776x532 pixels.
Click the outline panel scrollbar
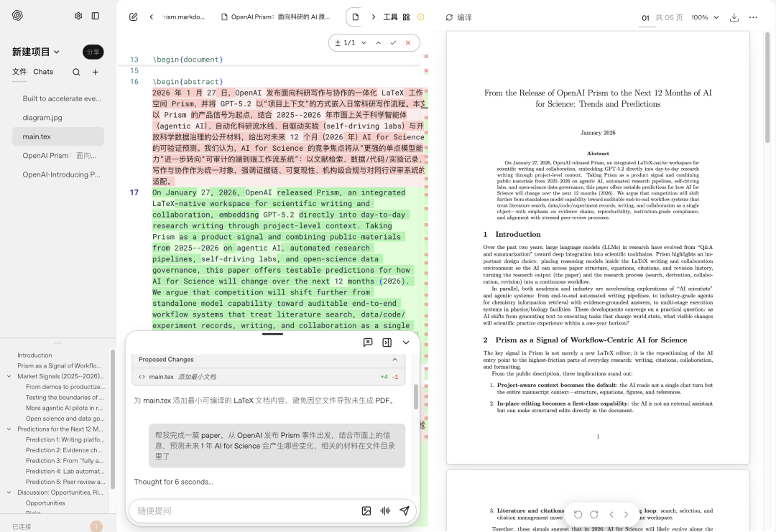[112, 419]
